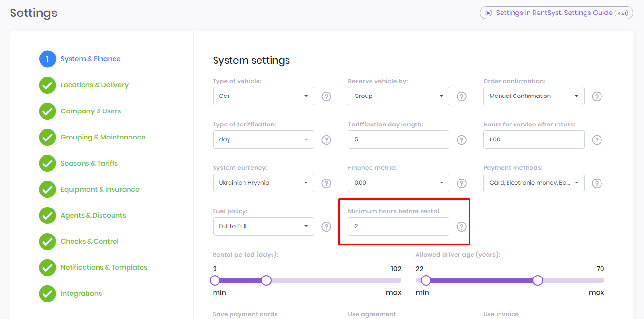Click help icon next to Tariffication day length
The width and height of the screenshot is (644, 319).
[x=462, y=140]
